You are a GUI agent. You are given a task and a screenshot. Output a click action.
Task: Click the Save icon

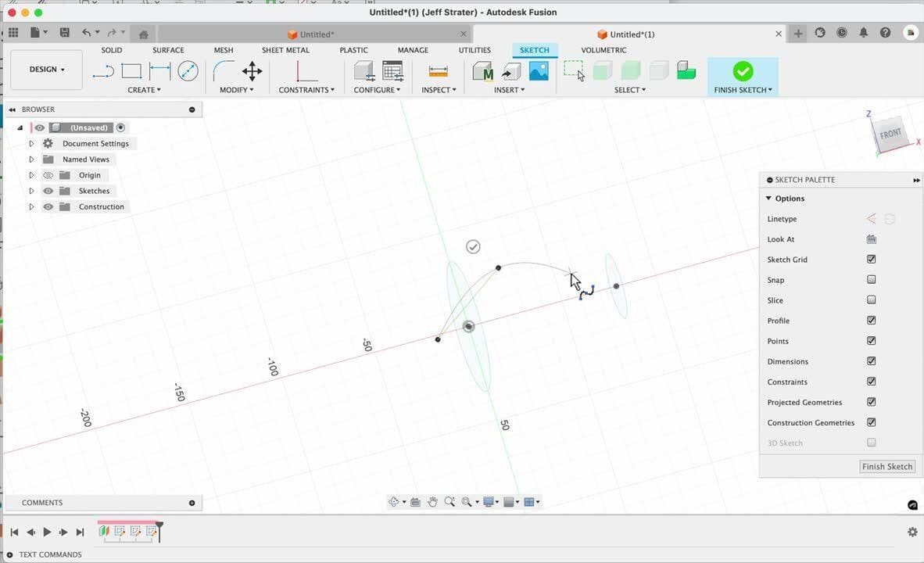point(65,32)
